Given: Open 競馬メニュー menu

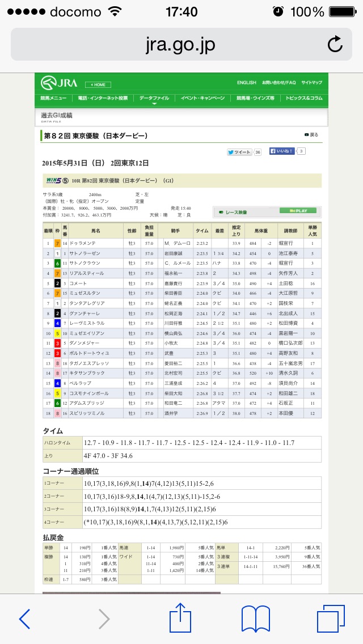Looking at the screenshot, I should 53,98.
